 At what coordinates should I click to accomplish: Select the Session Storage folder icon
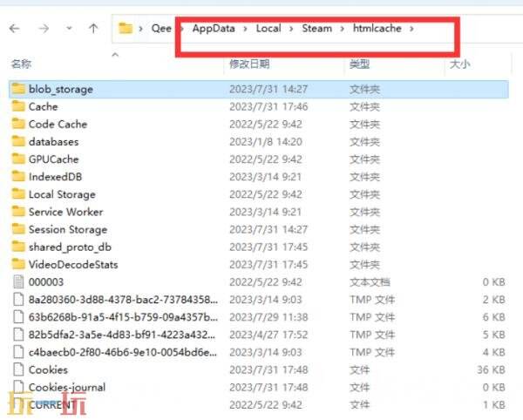click(18, 229)
